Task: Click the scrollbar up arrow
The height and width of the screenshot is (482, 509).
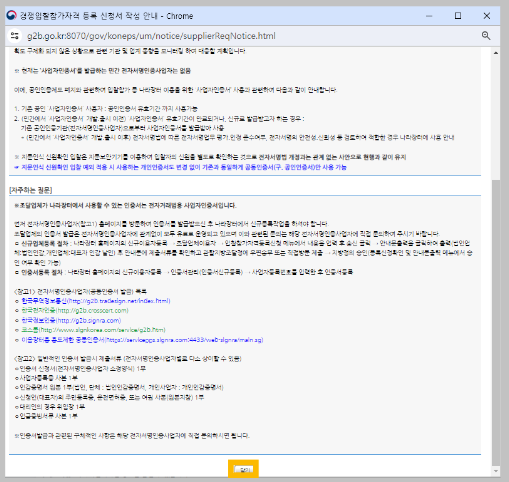Action: click(496, 53)
